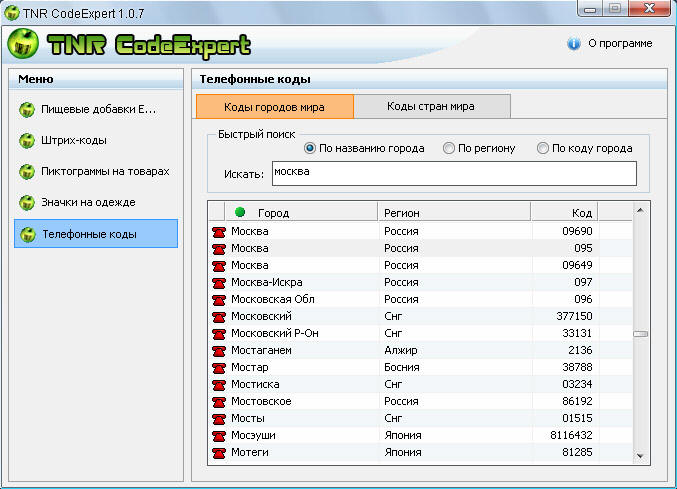Click the code value 01515
Screen dimensions: 677x489
577,418
